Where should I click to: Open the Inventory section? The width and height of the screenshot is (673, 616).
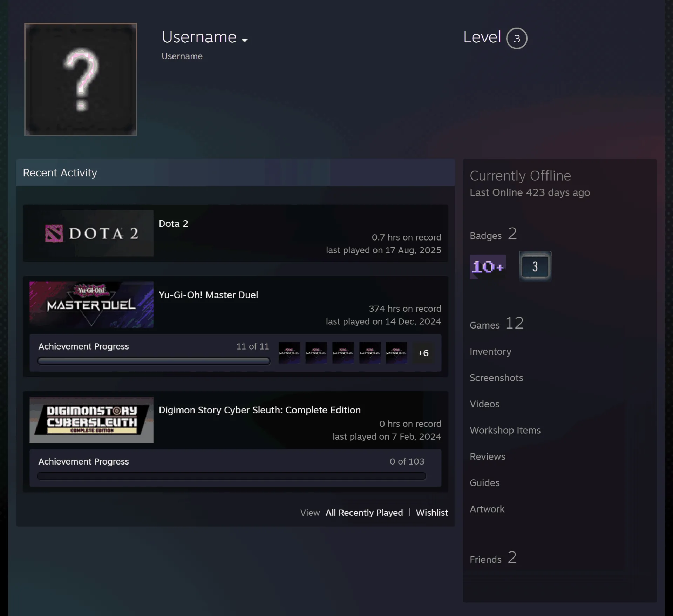point(490,351)
